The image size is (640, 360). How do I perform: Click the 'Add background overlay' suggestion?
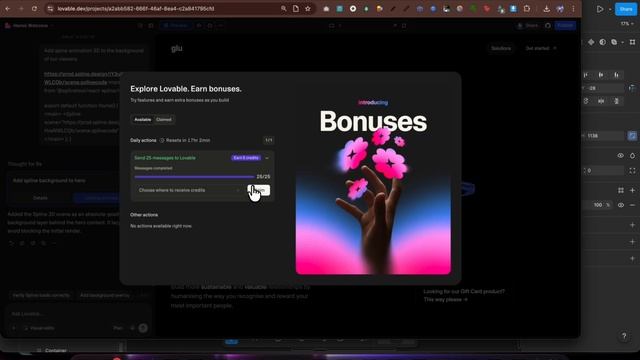104,295
